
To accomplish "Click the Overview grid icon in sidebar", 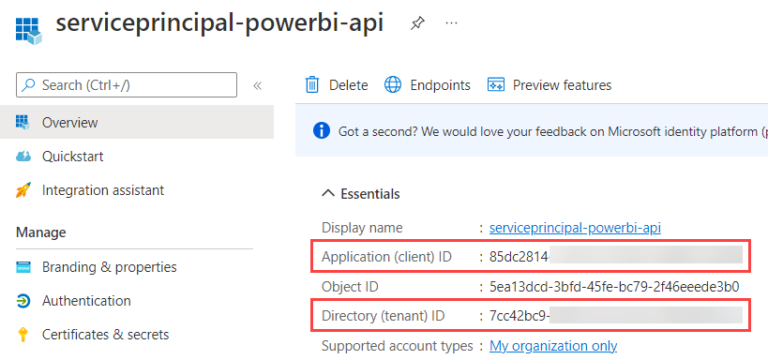I will (x=23, y=121).
